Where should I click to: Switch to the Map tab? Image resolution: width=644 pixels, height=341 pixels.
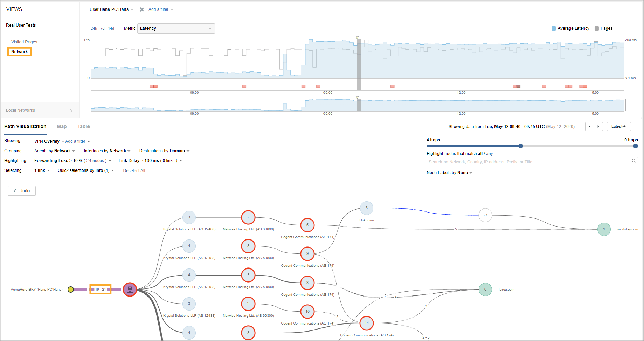tap(62, 127)
